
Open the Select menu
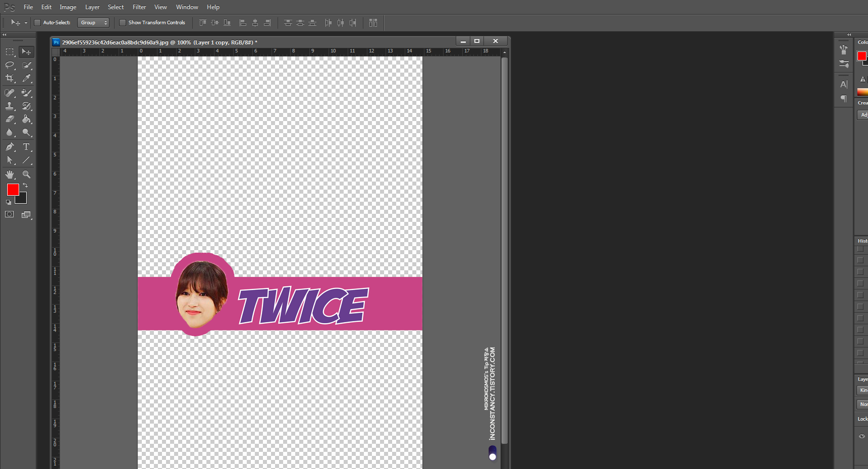[116, 7]
